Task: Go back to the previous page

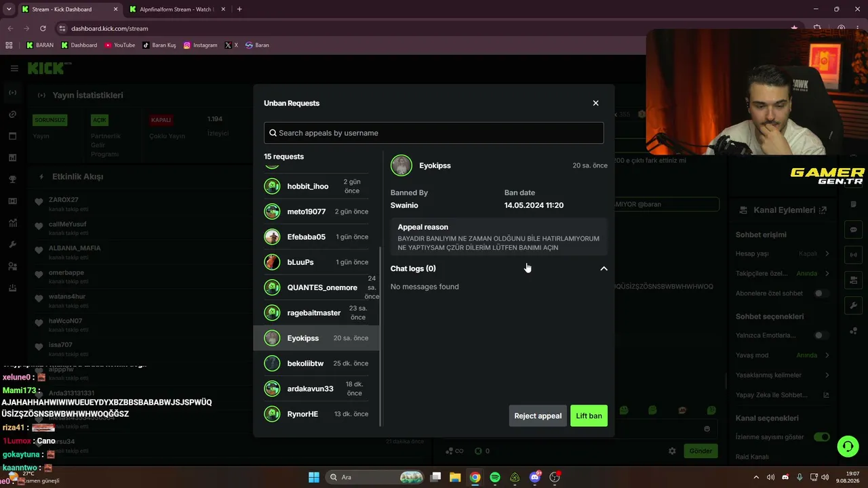Action: click(x=10, y=28)
